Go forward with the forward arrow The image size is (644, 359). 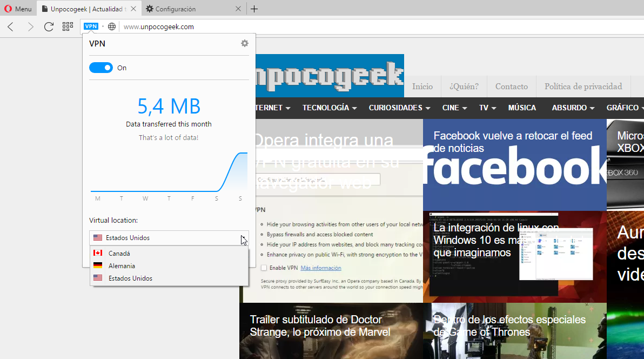click(30, 26)
